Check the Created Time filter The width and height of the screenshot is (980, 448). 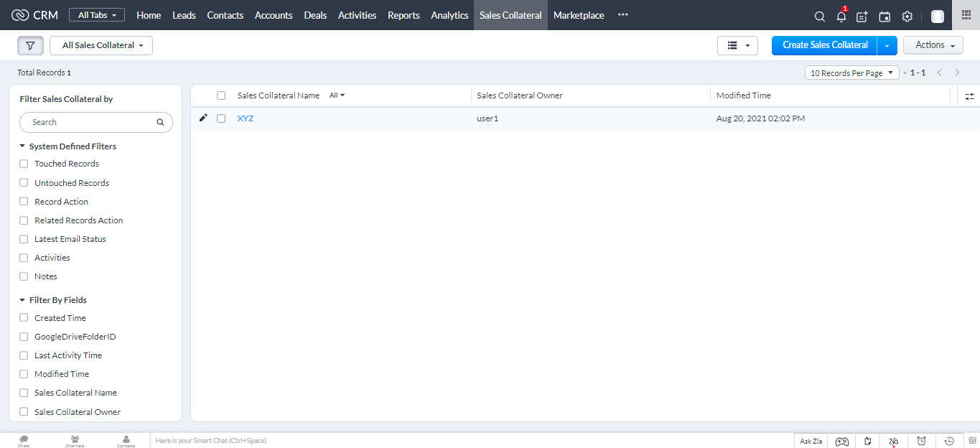(x=24, y=318)
